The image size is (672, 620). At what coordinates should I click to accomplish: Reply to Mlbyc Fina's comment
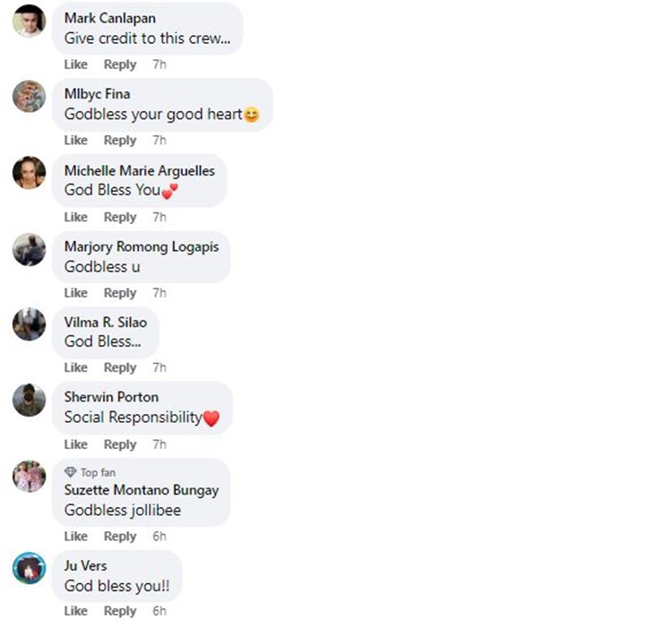120,140
